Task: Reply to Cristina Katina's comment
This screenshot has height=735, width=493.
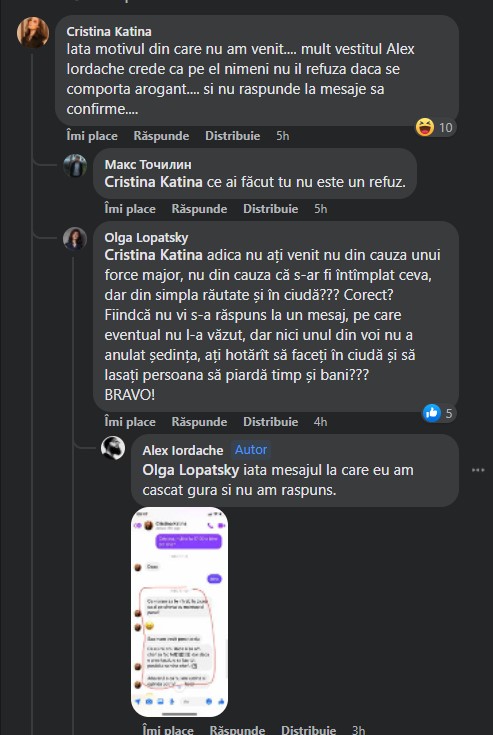Action: [161, 136]
